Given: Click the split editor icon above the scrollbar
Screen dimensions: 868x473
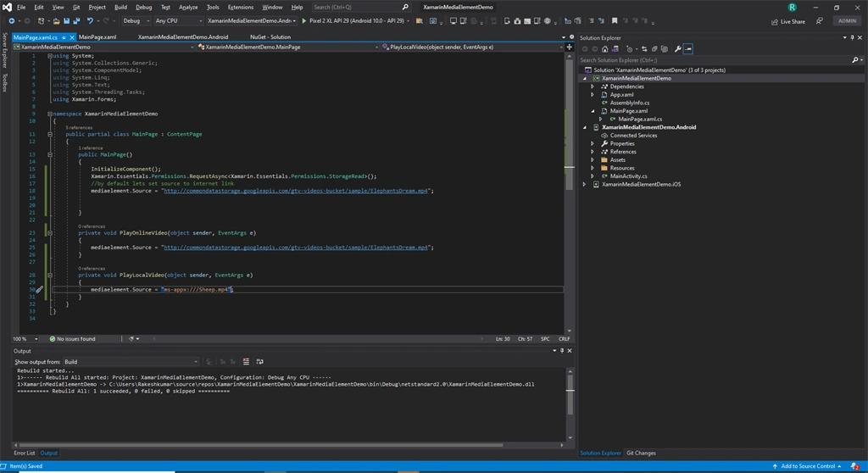Looking at the screenshot, I should [569, 47].
